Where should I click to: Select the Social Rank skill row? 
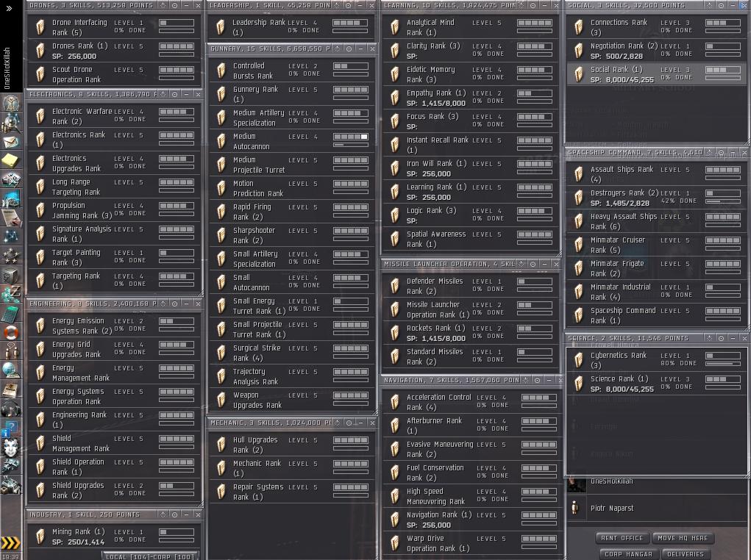pos(656,74)
